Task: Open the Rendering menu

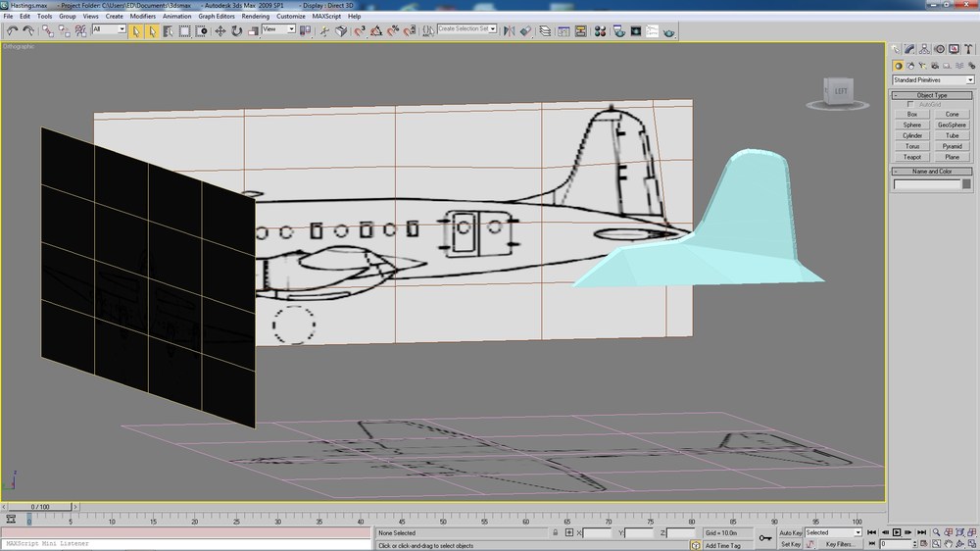Action: 255,17
